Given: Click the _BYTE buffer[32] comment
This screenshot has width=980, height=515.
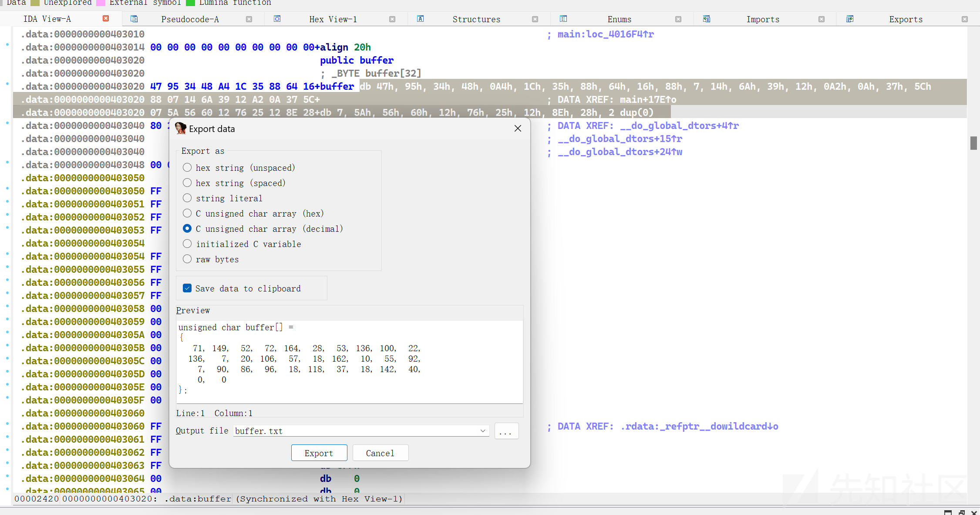Looking at the screenshot, I should (x=376, y=73).
